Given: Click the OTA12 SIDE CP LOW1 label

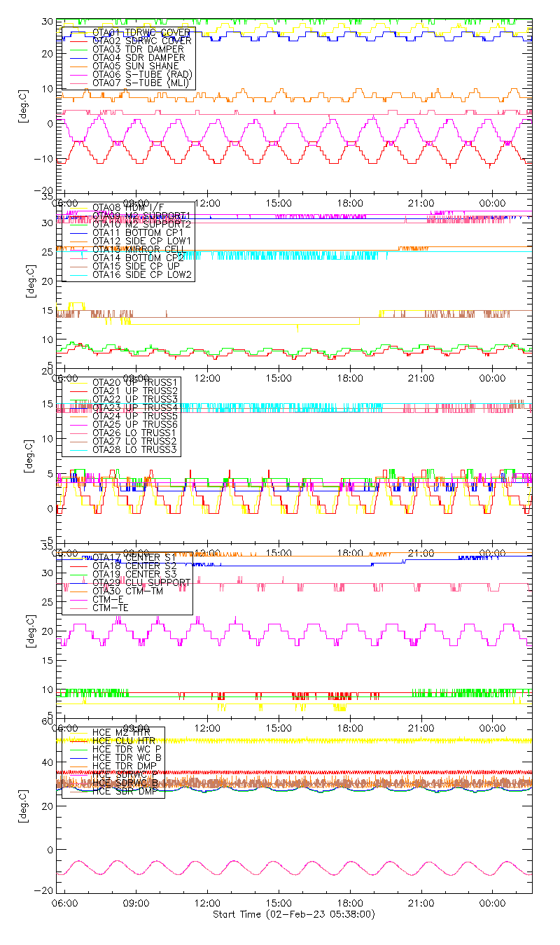Looking at the screenshot, I should tap(141, 241).
